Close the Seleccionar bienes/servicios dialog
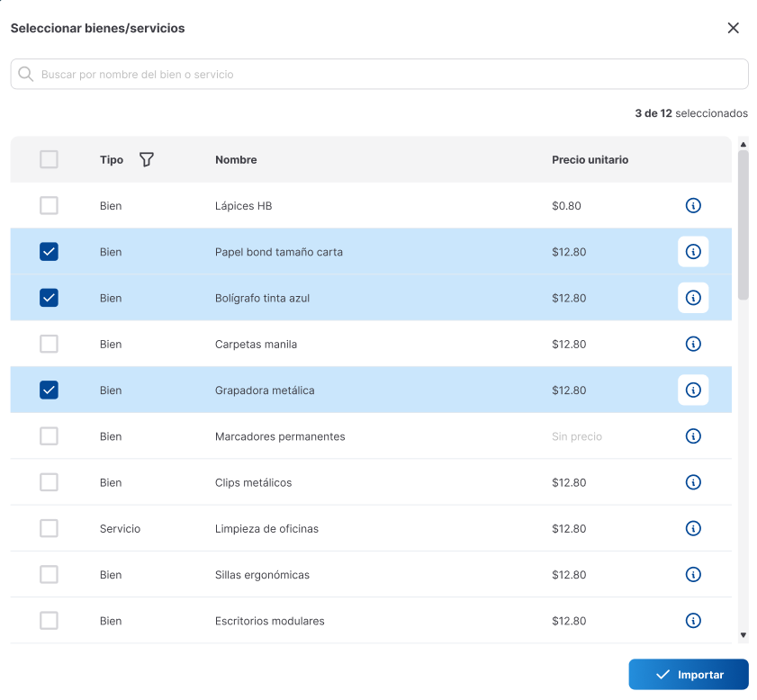The width and height of the screenshot is (757, 700). click(733, 28)
